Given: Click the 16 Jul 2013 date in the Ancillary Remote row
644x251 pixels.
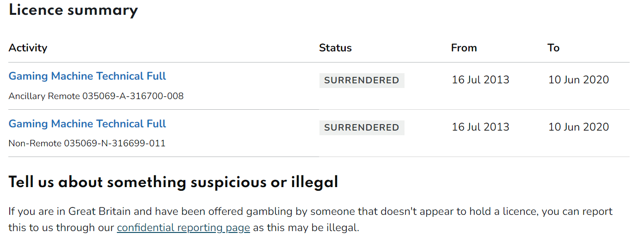Looking at the screenshot, I should pos(480,80).
